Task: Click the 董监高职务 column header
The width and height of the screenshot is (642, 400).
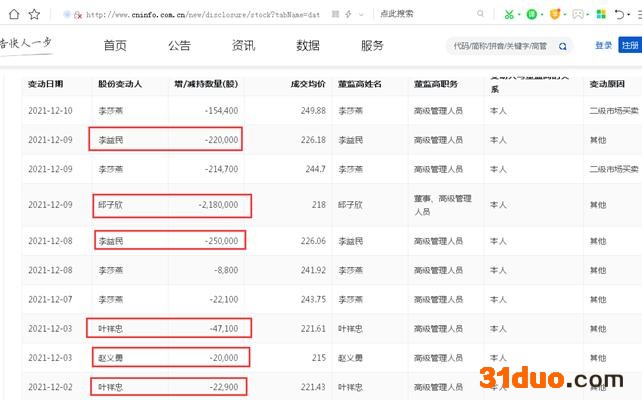Action: point(436,84)
